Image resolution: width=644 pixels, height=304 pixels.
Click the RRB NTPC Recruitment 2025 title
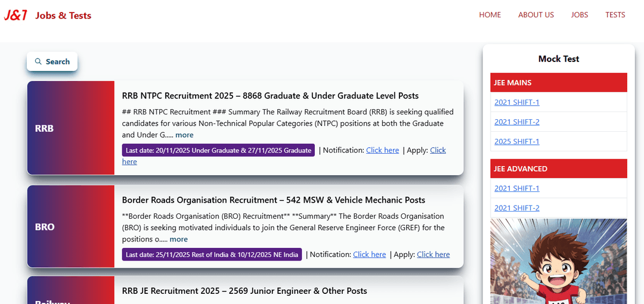pyautogui.click(x=270, y=96)
